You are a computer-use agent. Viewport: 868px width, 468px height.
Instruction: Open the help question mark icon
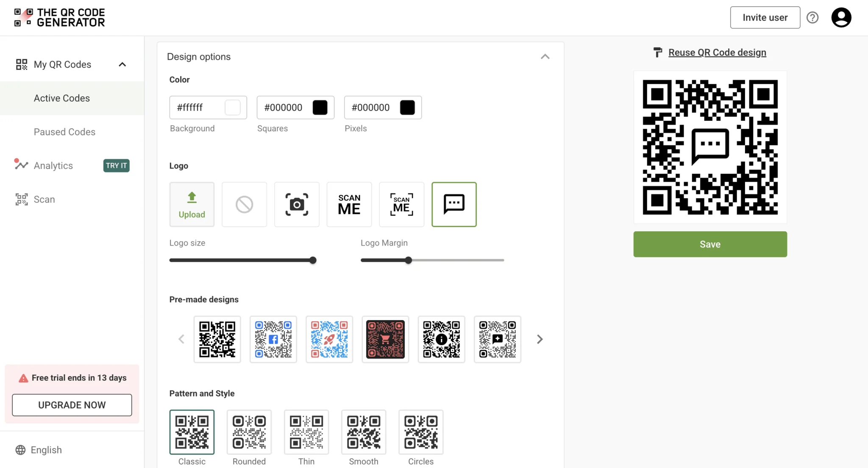pos(812,17)
